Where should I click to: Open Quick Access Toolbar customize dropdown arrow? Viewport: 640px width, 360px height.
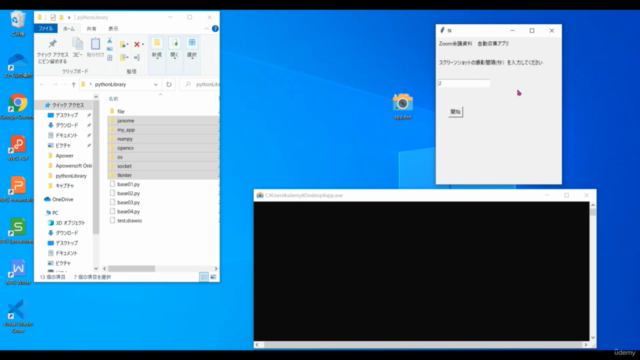(x=69, y=18)
